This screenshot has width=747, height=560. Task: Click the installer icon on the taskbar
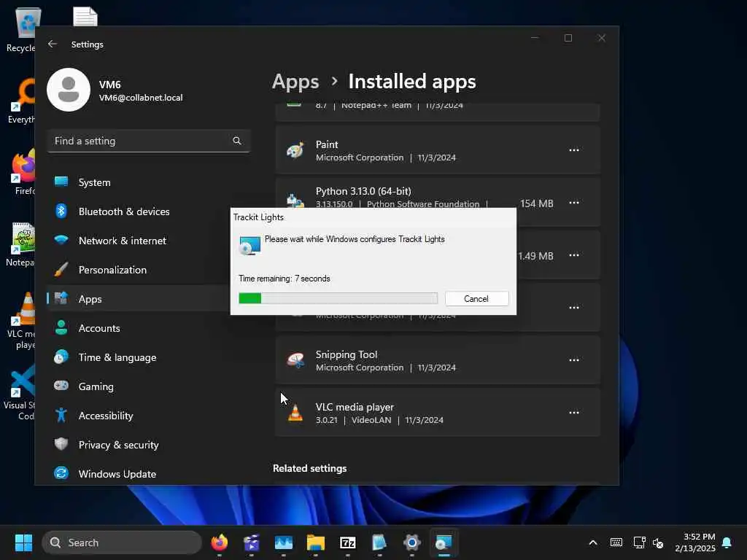tap(444, 542)
